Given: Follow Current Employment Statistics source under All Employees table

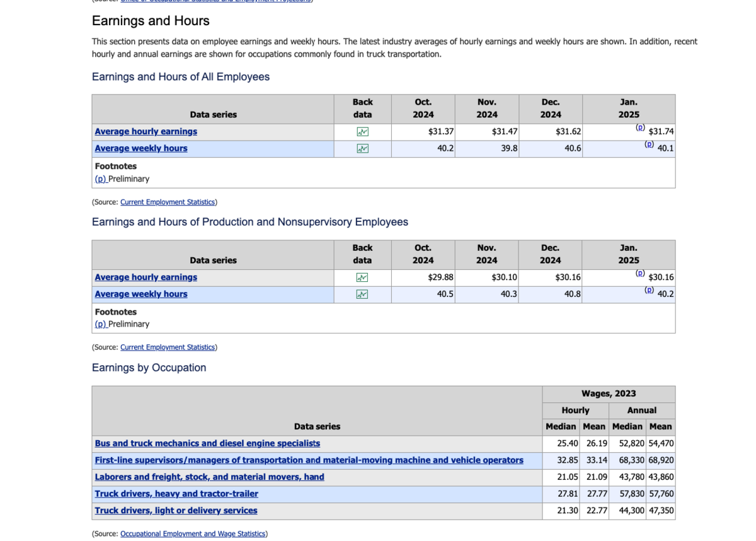Looking at the screenshot, I should pyautogui.click(x=167, y=202).
